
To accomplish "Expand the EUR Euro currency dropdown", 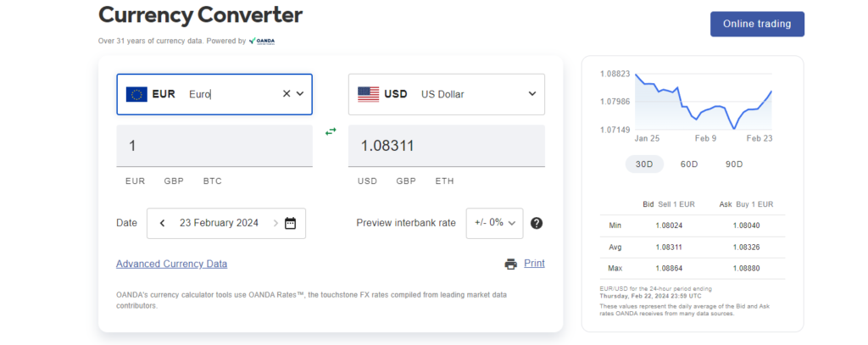I will coord(300,93).
